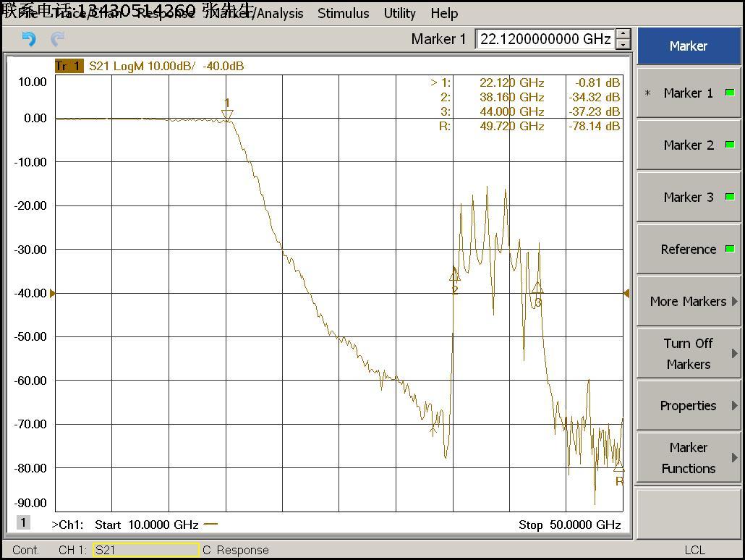This screenshot has height=560, width=745.
Task: Click the greyed redo arrow icon
Action: [58, 39]
